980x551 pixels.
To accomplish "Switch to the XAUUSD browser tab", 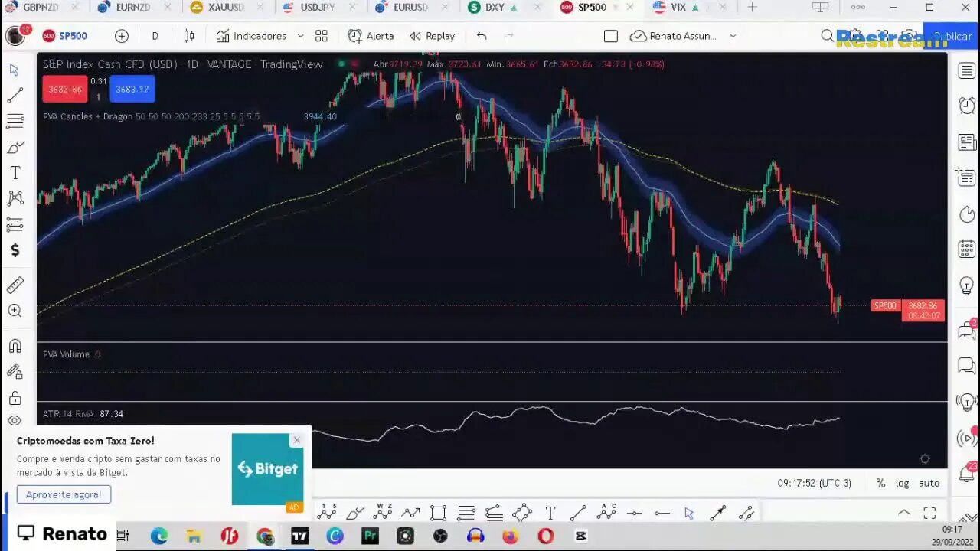I will pos(226,7).
